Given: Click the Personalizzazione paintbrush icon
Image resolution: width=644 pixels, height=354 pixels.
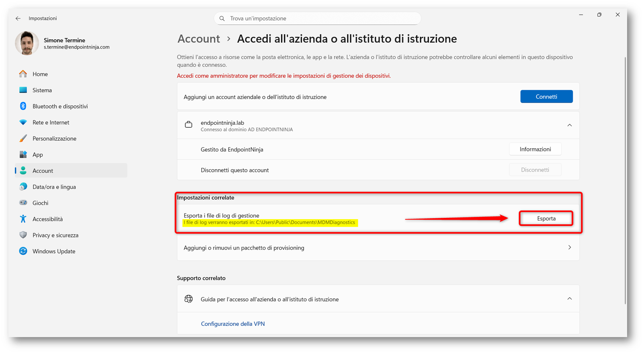Looking at the screenshot, I should pyautogui.click(x=23, y=138).
